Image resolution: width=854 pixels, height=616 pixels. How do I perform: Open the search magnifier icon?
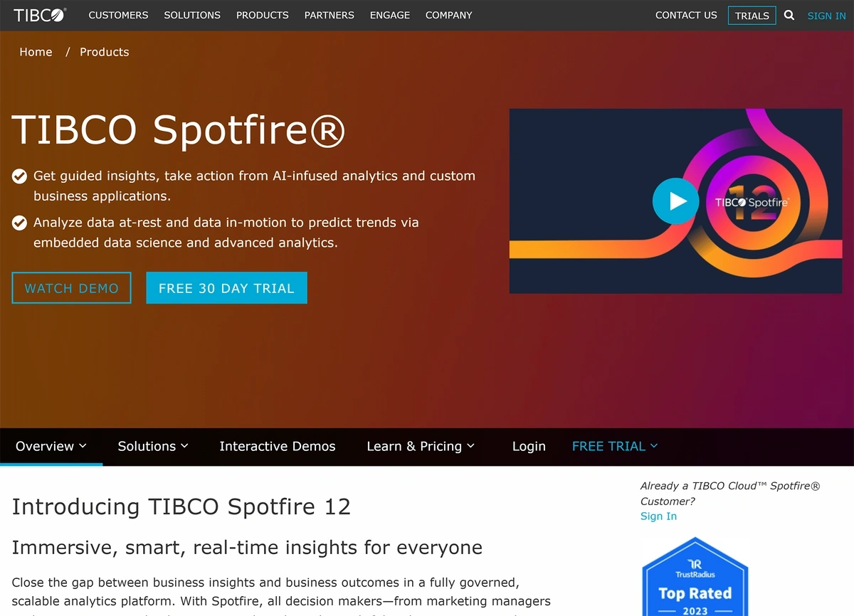(789, 15)
